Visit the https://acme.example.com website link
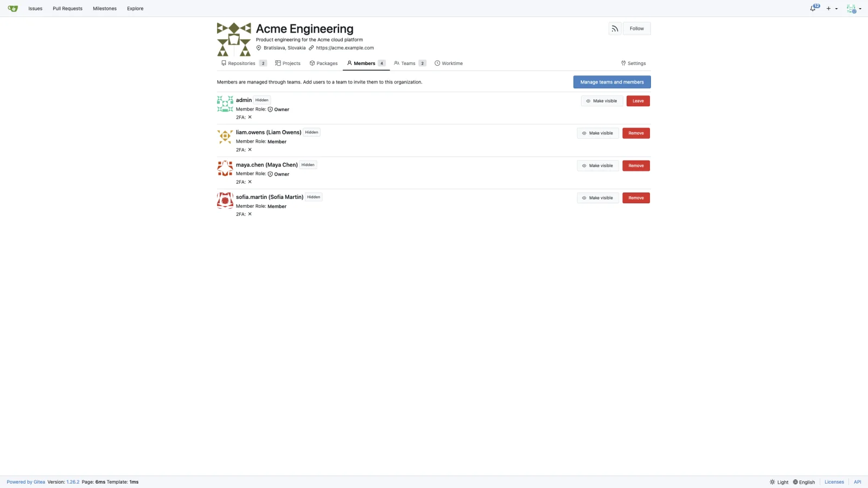 [345, 48]
